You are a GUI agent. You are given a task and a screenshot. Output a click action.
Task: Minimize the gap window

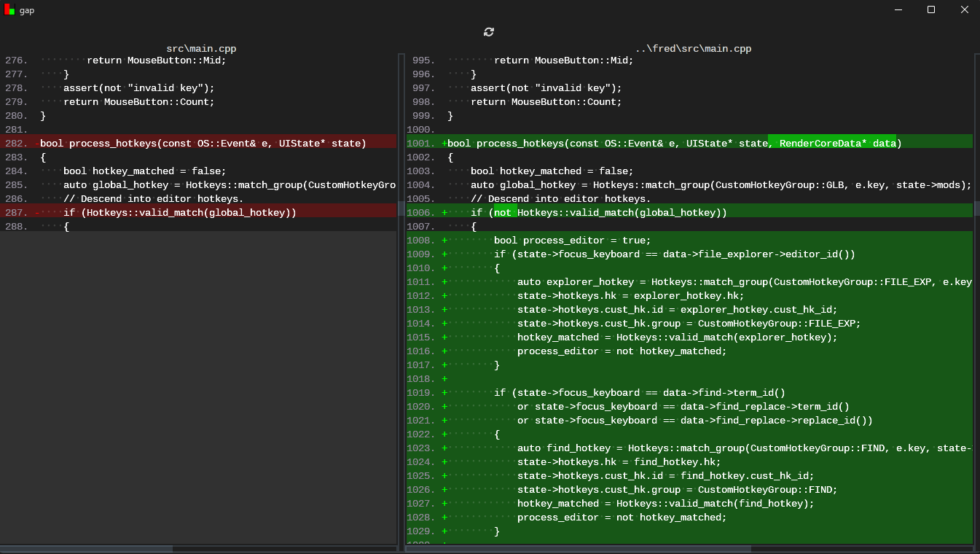click(x=897, y=9)
